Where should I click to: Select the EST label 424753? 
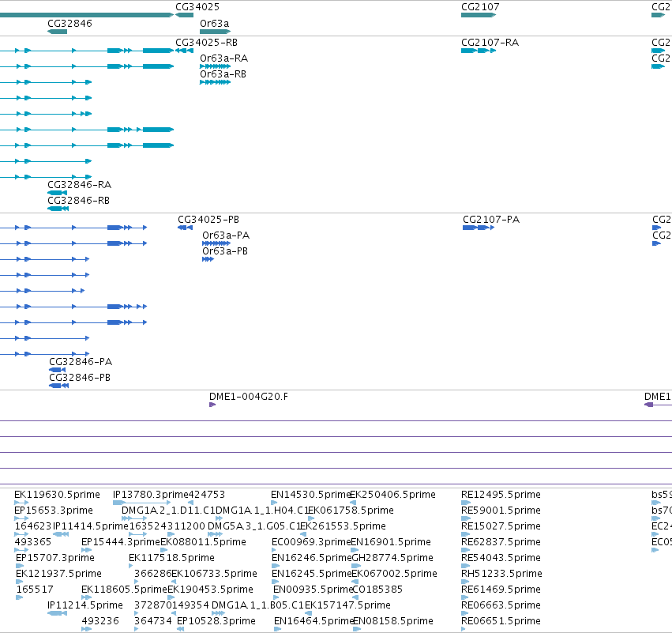point(207,495)
